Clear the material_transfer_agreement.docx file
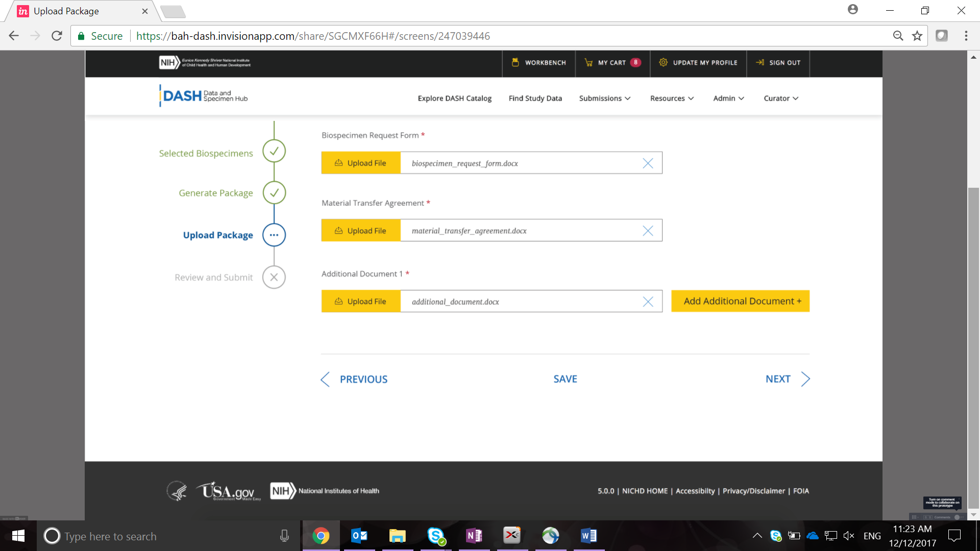 [648, 231]
